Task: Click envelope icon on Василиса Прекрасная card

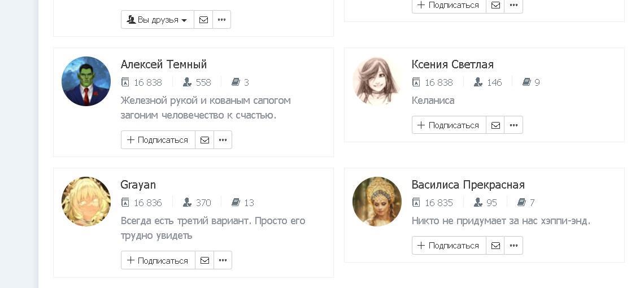Action: coord(495,246)
